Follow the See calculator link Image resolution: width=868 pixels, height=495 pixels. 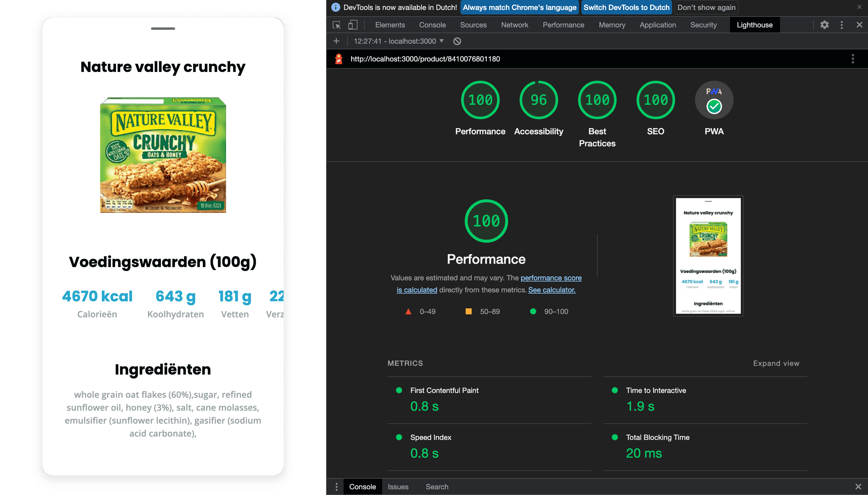(552, 290)
